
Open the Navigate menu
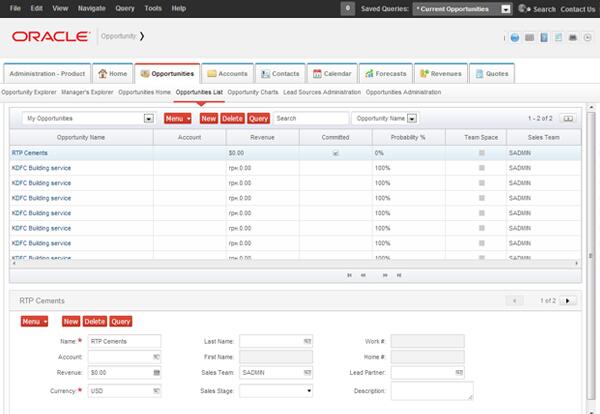pos(91,8)
